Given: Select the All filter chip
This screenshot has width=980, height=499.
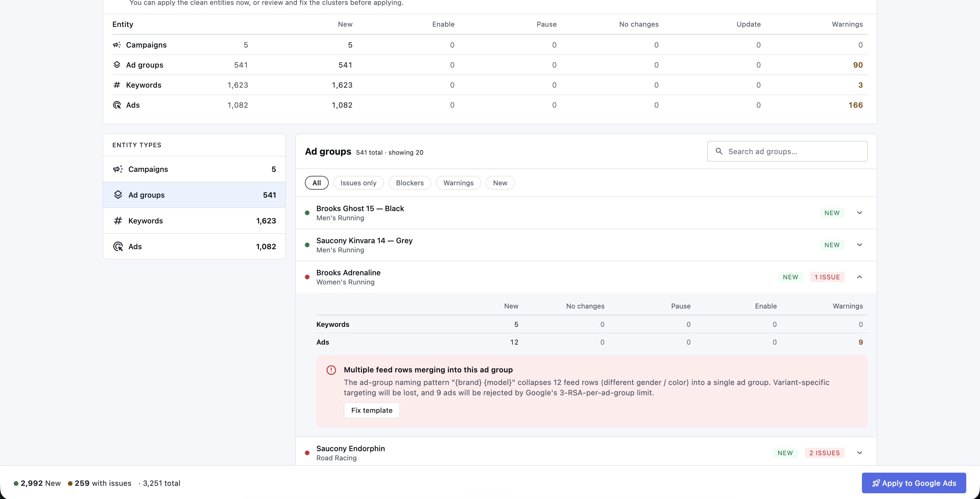Looking at the screenshot, I should coord(317,183).
